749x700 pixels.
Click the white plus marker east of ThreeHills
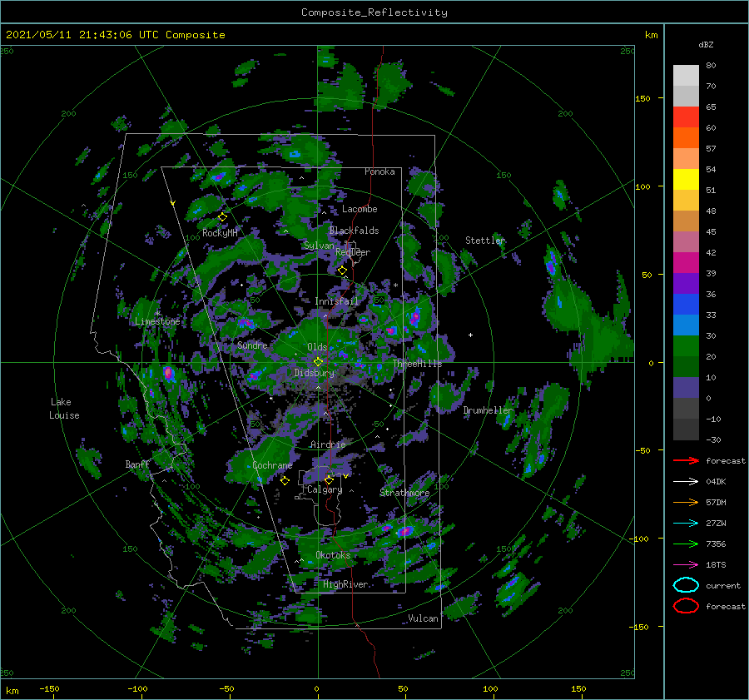470,335
